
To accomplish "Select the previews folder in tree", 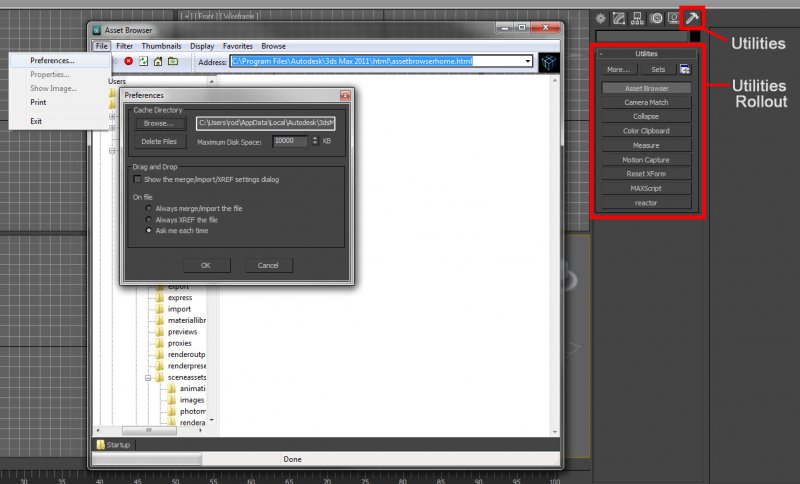I will click(x=182, y=332).
